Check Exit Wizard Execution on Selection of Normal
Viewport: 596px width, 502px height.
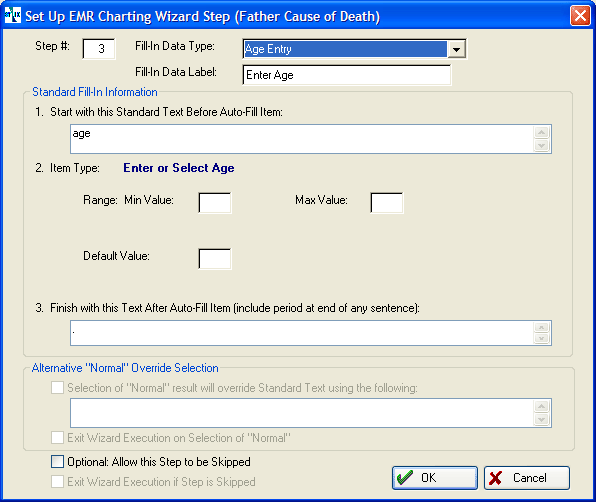(x=57, y=438)
